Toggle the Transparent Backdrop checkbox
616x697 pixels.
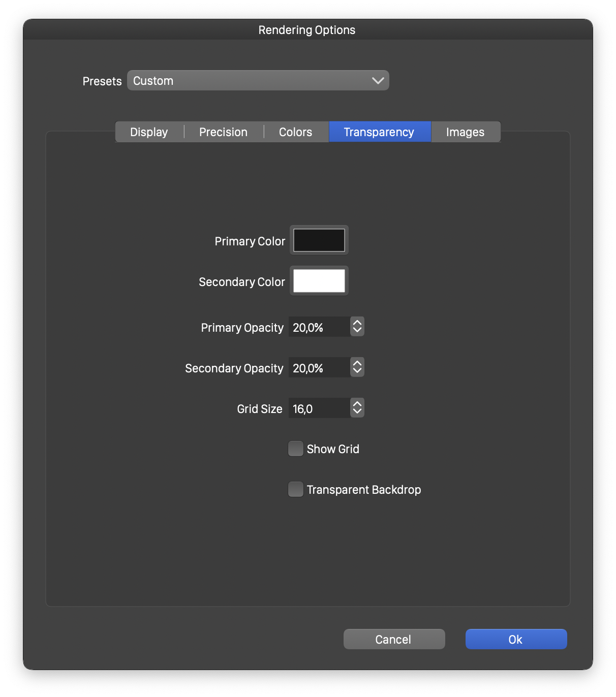296,490
